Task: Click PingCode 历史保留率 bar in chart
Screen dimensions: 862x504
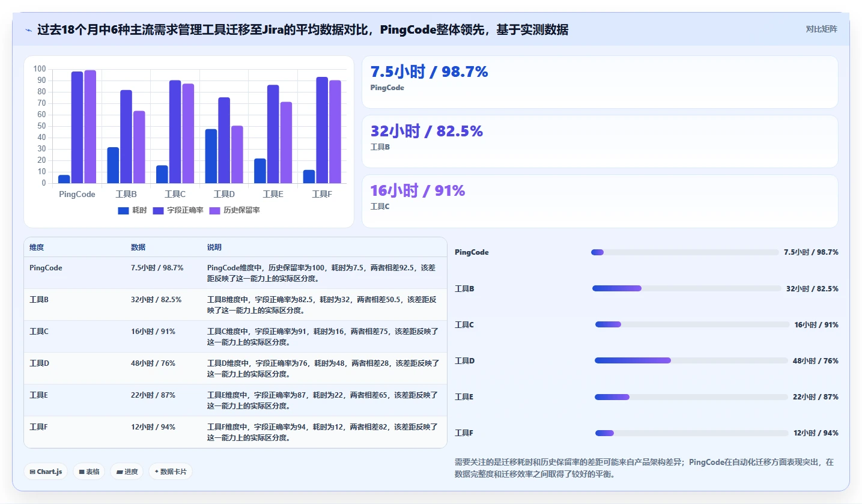Action: point(90,127)
